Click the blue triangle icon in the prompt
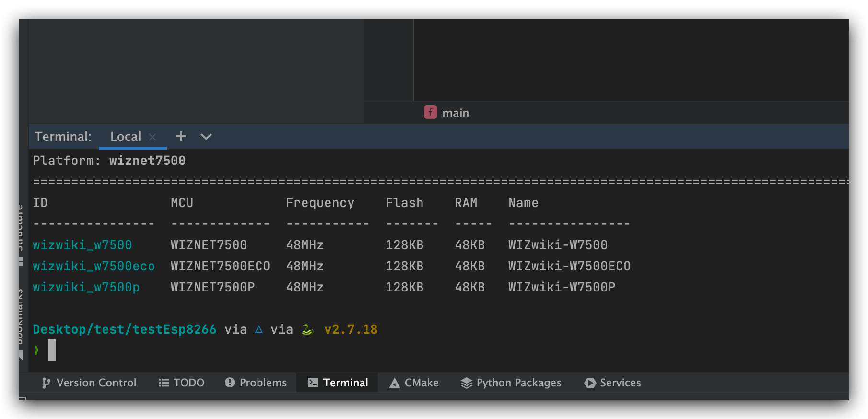The height and width of the screenshot is (419, 868). coord(259,329)
